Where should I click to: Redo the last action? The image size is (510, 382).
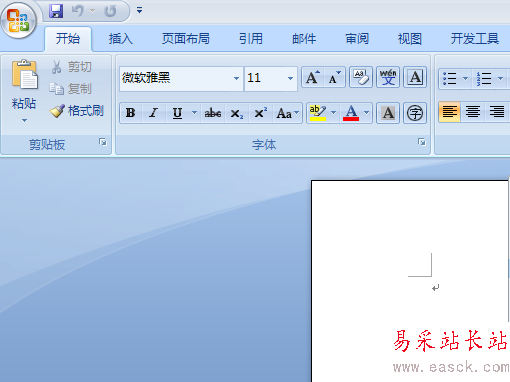[110, 11]
